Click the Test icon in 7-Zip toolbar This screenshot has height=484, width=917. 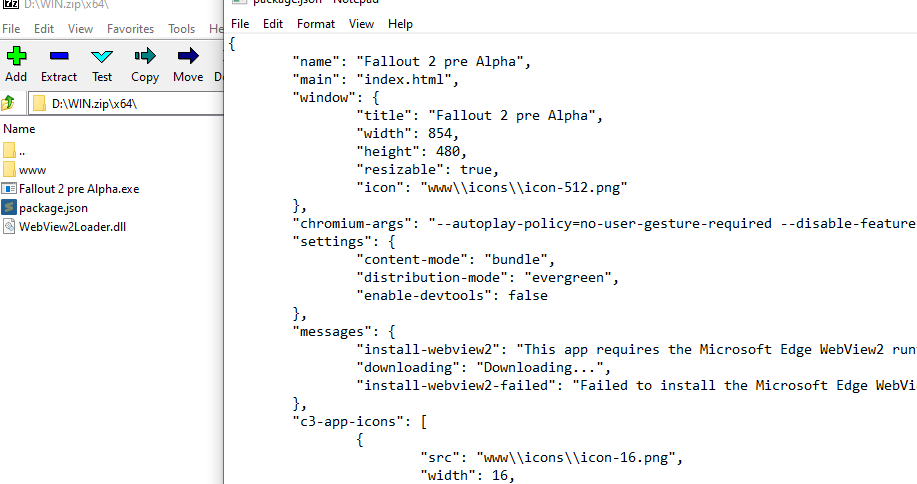point(102,56)
